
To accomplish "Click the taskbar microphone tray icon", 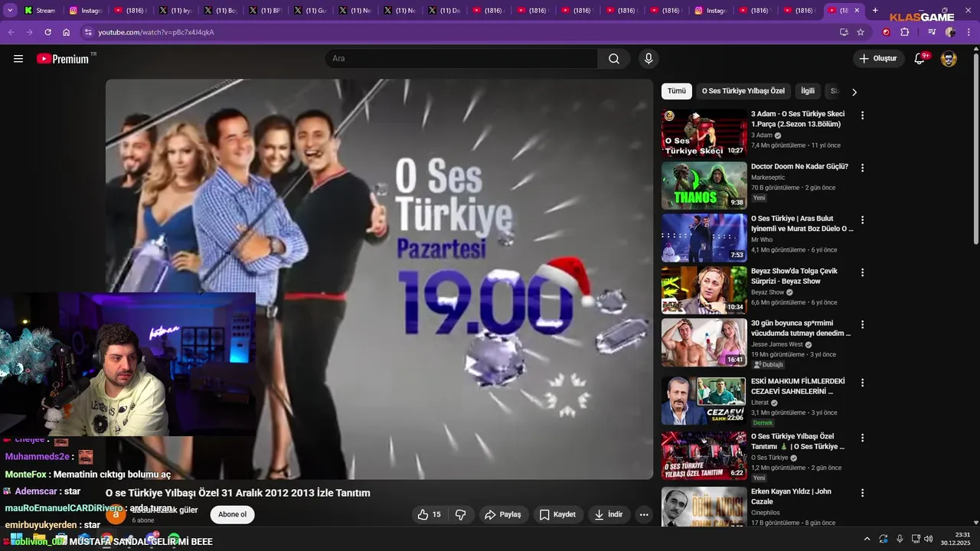I will (x=900, y=539).
